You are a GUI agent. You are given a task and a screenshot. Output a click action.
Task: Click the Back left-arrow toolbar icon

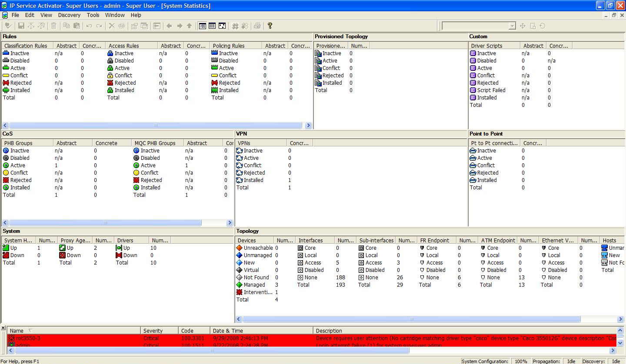pyautogui.click(x=169, y=26)
